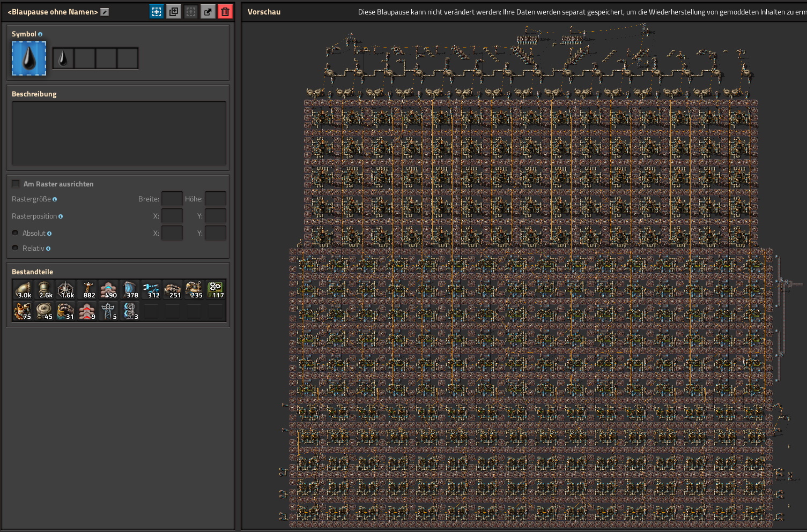Click the Höhe input field
This screenshot has width=807, height=532.
click(215, 199)
